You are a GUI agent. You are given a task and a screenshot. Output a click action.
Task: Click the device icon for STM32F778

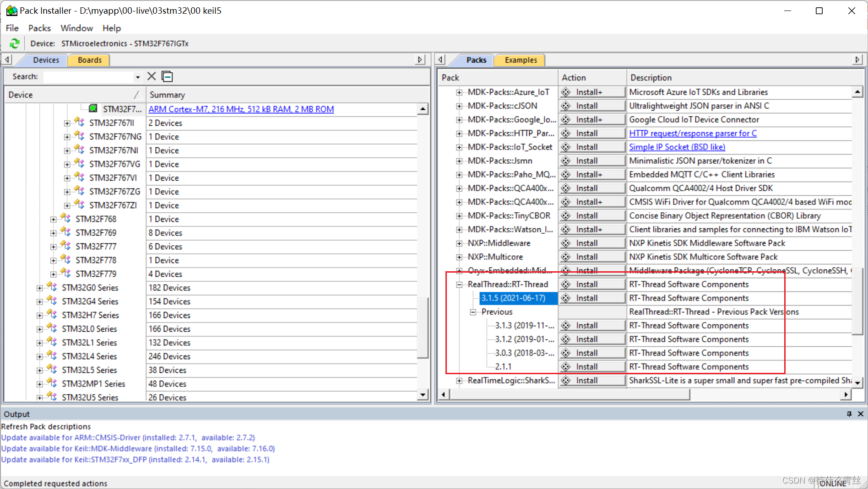66,259
